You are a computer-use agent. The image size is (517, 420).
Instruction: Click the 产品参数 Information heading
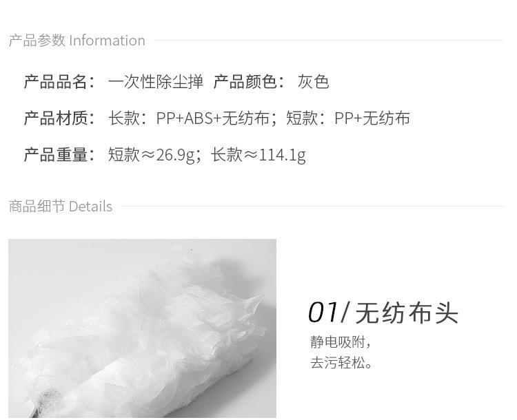pos(77,41)
